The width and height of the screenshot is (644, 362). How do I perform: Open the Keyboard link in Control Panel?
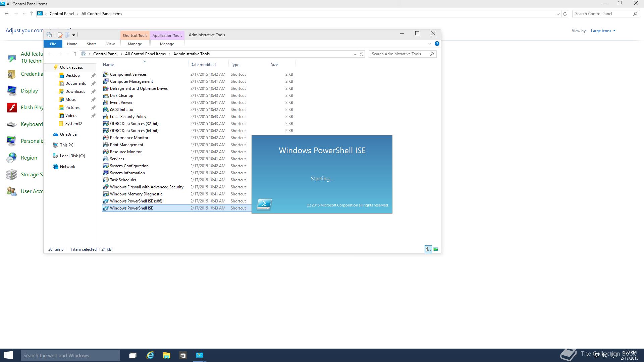pyautogui.click(x=32, y=124)
